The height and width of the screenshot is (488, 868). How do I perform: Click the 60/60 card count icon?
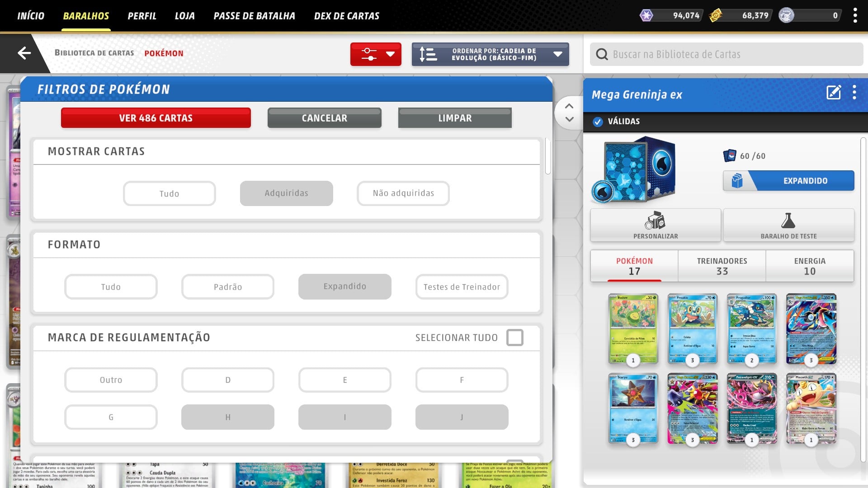pos(730,156)
